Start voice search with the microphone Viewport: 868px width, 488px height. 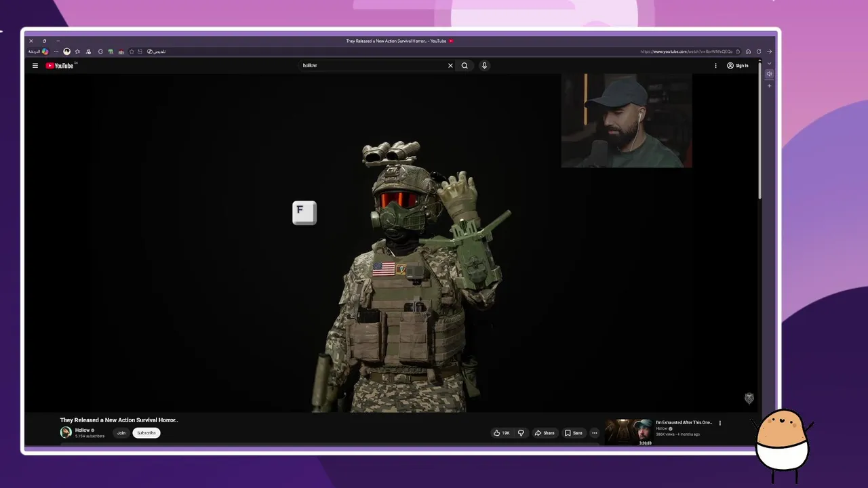tap(484, 66)
